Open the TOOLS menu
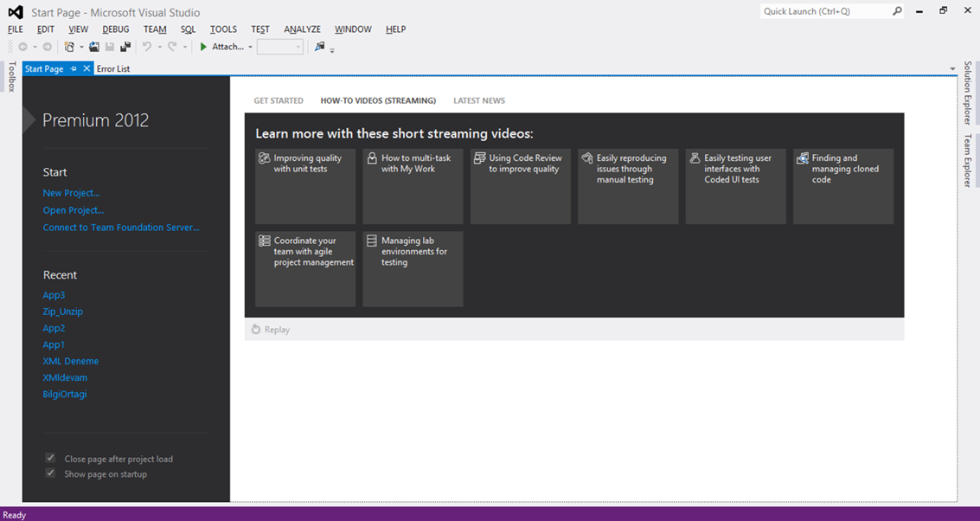Viewport: 980px width, 521px height. 223,29
